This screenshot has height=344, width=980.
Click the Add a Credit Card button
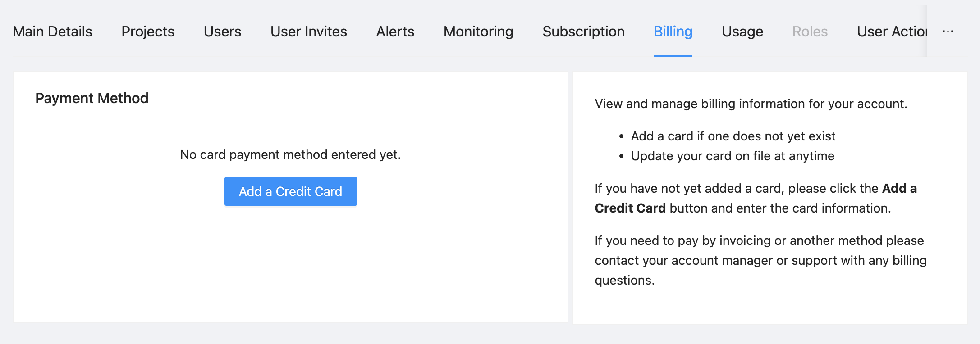click(290, 191)
